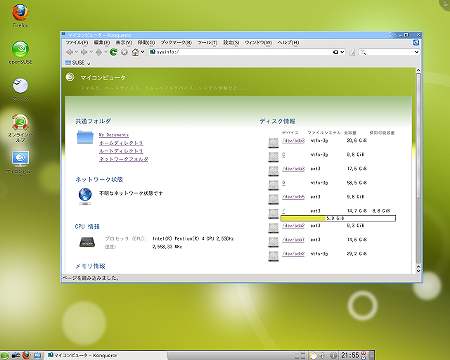The width and height of the screenshot is (450, 360).
Task: Click the My Computer header logo icon
Action: (x=70, y=77)
